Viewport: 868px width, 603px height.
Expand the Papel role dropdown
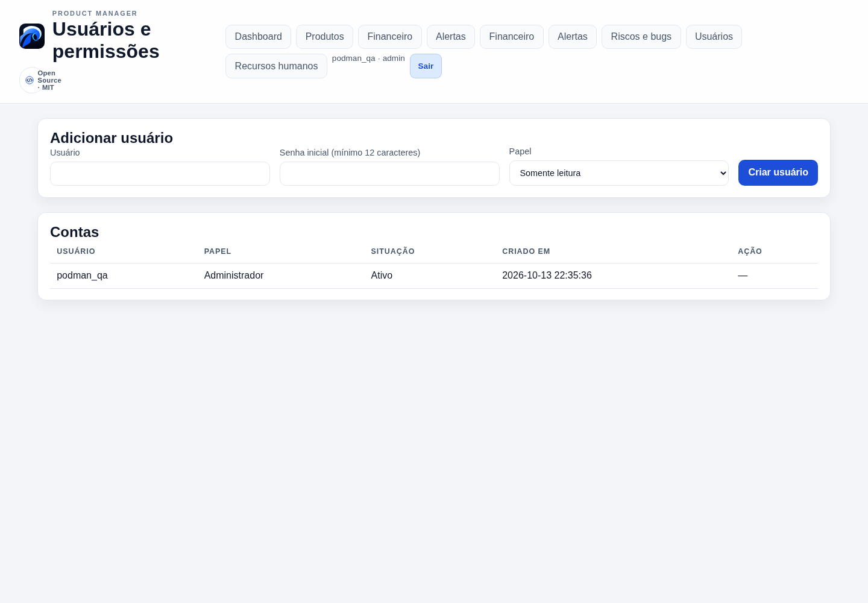tap(619, 173)
